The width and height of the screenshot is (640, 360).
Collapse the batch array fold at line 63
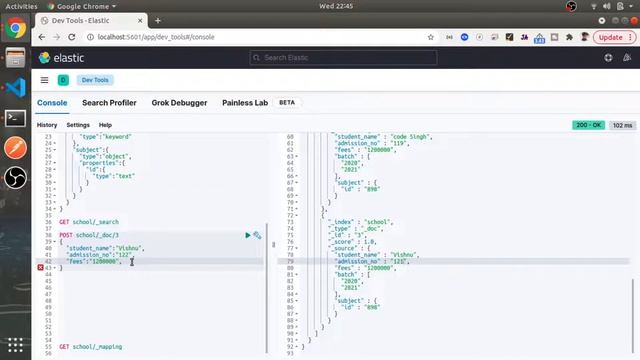(x=296, y=156)
